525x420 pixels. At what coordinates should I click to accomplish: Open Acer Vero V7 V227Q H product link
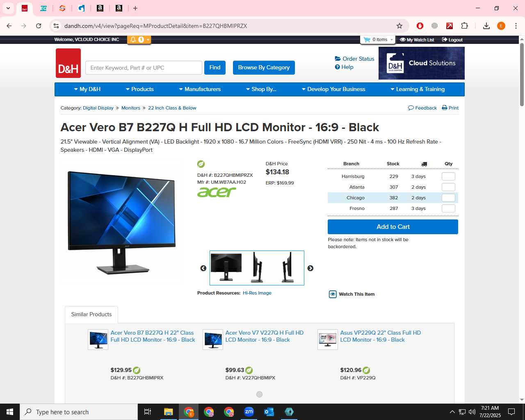click(x=265, y=336)
